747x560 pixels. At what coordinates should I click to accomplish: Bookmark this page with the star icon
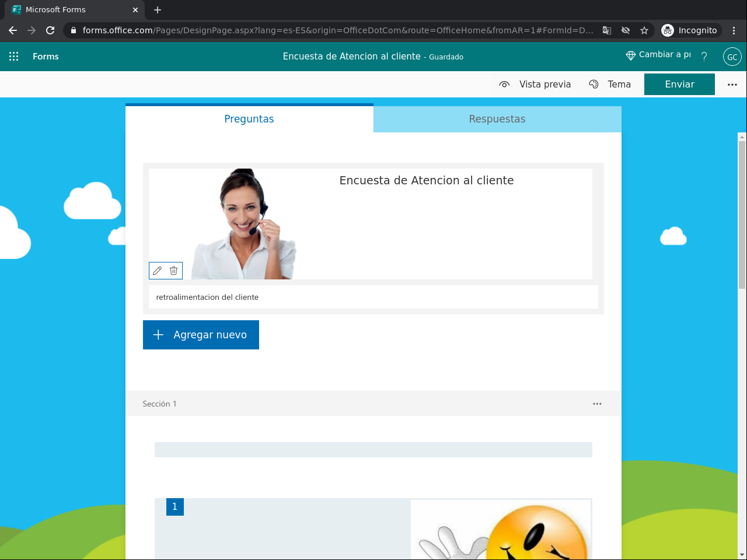[x=644, y=30]
